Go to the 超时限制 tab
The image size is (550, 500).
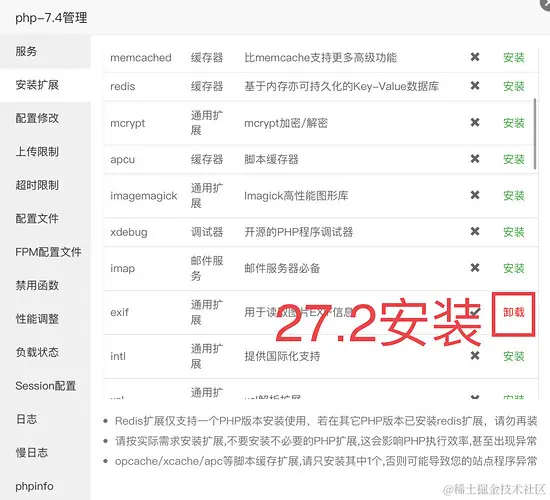click(45, 185)
